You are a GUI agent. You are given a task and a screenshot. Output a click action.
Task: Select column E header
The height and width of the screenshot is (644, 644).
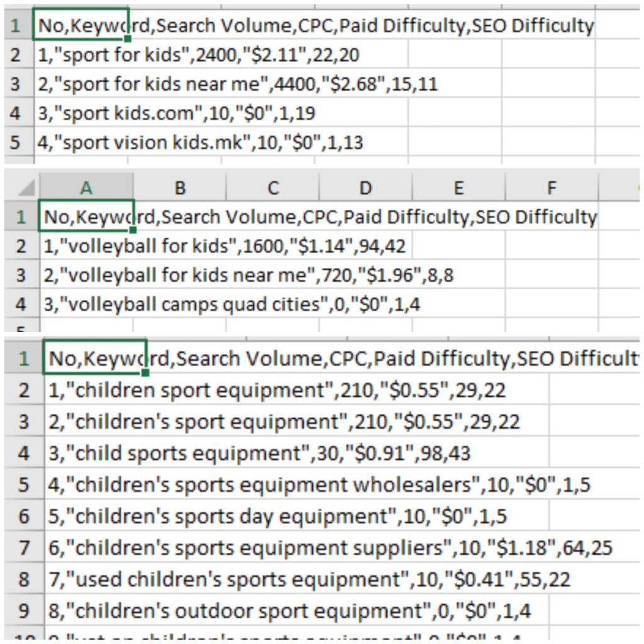(458, 187)
